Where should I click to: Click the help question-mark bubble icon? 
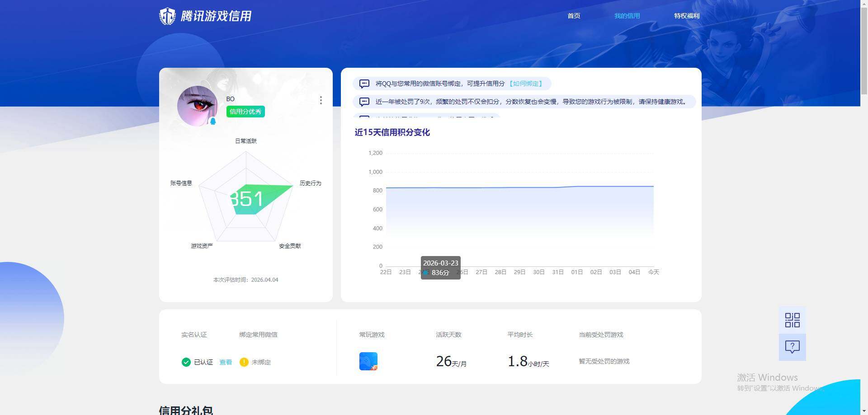[792, 346]
